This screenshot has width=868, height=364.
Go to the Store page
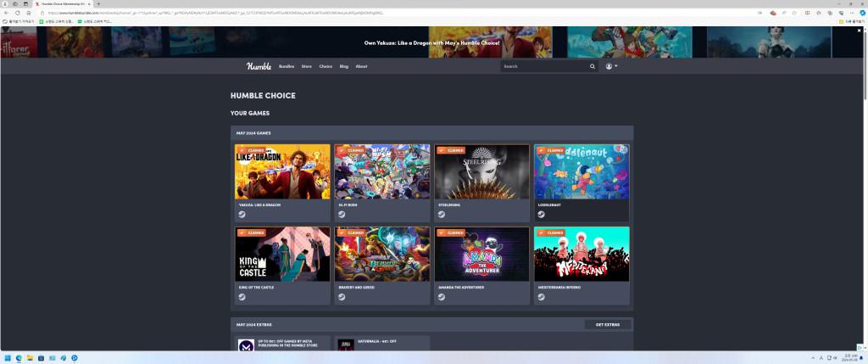[x=307, y=66]
